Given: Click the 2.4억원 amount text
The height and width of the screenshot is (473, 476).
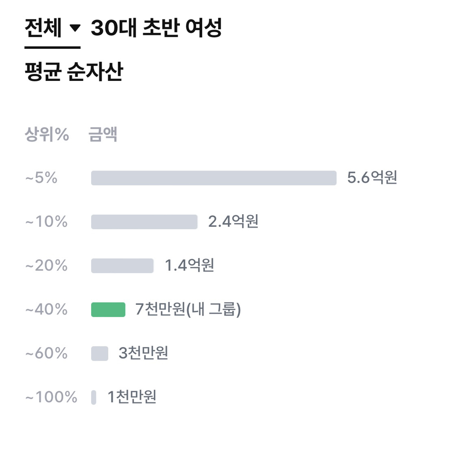Looking at the screenshot, I should (233, 222).
